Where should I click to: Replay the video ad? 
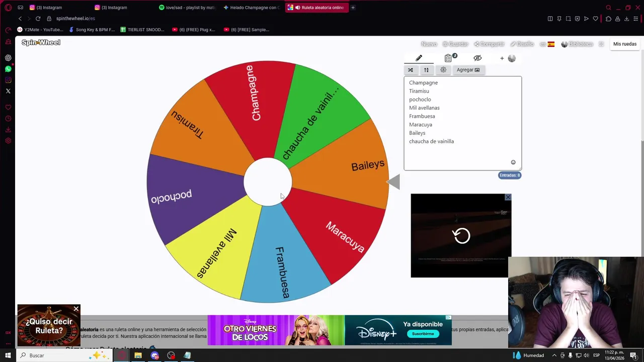[461, 236]
